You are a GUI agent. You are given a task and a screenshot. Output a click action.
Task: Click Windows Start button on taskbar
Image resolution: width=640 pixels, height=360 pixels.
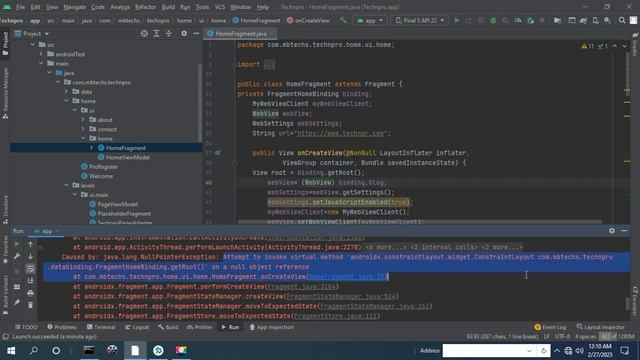11,351
